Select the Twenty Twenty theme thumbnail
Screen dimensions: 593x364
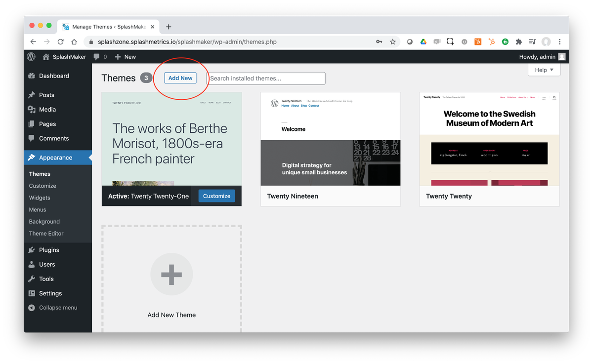point(489,139)
